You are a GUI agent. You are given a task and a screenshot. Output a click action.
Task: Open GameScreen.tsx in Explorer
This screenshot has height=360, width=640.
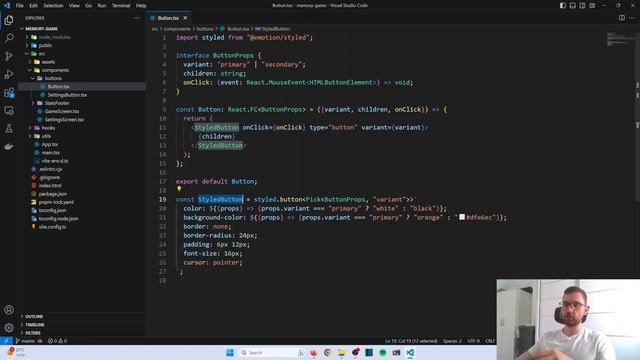pos(62,111)
